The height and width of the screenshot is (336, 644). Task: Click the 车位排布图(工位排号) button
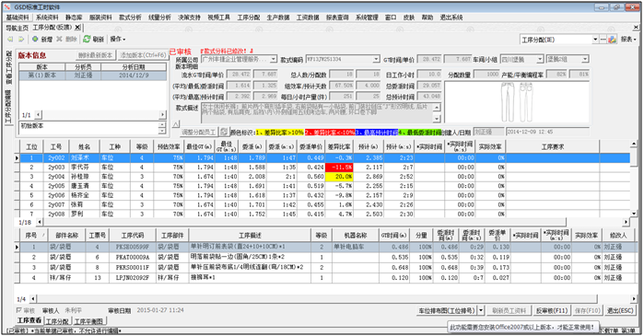click(x=447, y=310)
